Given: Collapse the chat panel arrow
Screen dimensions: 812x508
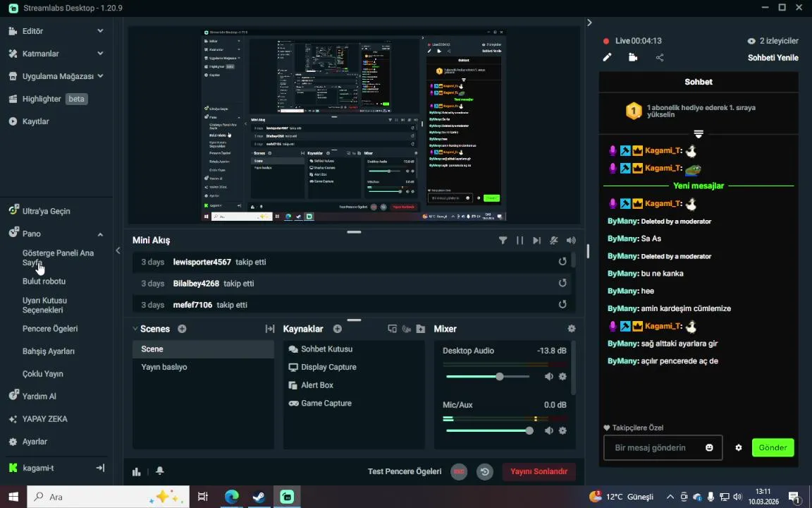Looking at the screenshot, I should 589,23.
